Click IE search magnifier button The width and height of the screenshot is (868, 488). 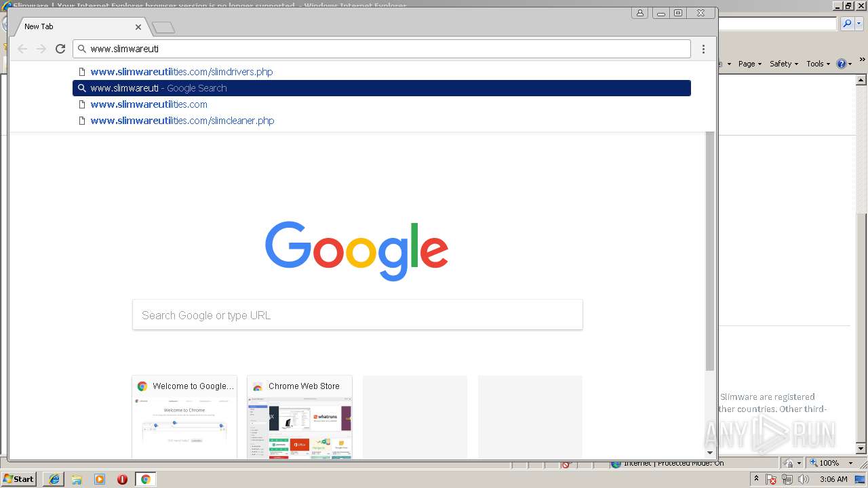click(x=847, y=24)
